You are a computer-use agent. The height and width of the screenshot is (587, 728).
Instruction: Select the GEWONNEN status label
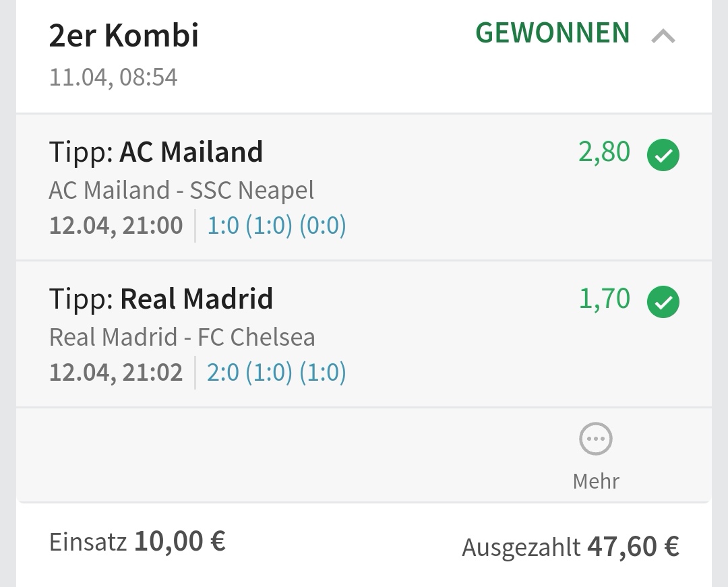coord(553,34)
